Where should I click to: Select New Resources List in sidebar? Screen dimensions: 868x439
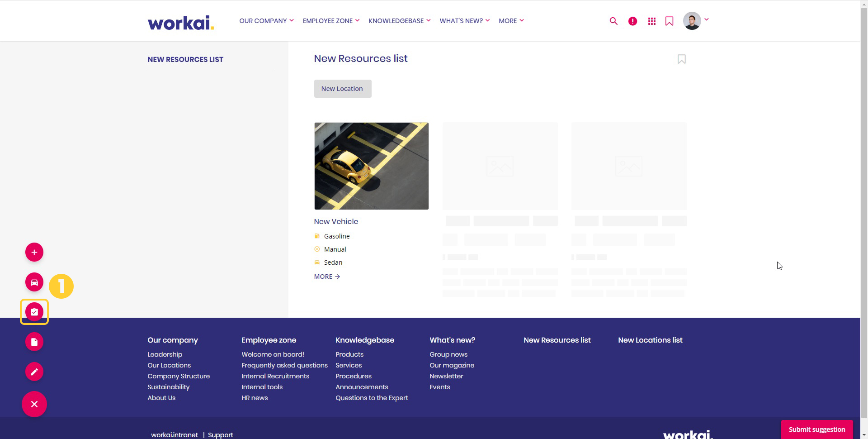click(185, 59)
